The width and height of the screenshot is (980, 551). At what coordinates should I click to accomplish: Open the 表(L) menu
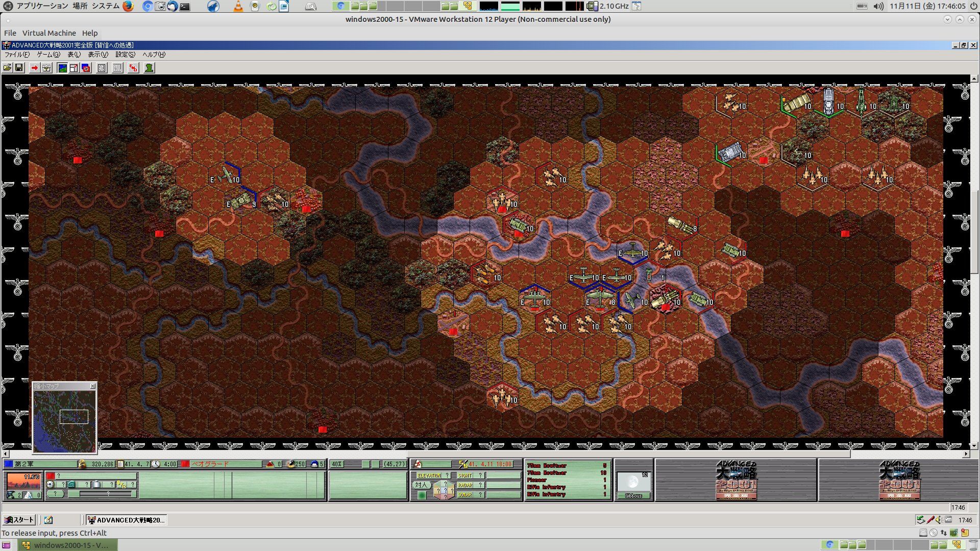74,55
